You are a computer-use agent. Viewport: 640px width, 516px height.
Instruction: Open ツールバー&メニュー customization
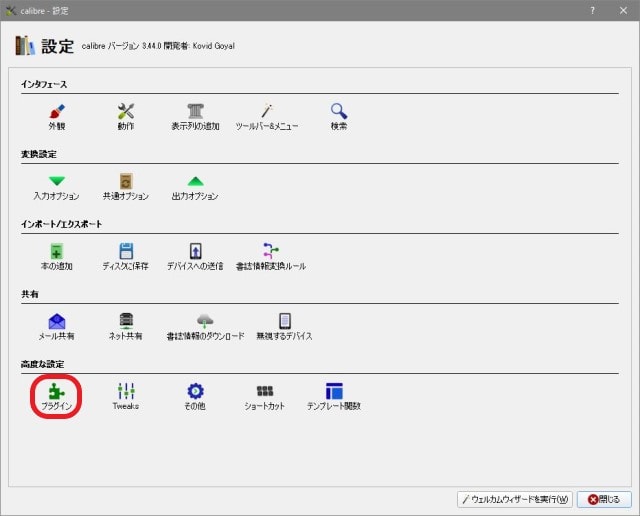tap(267, 117)
